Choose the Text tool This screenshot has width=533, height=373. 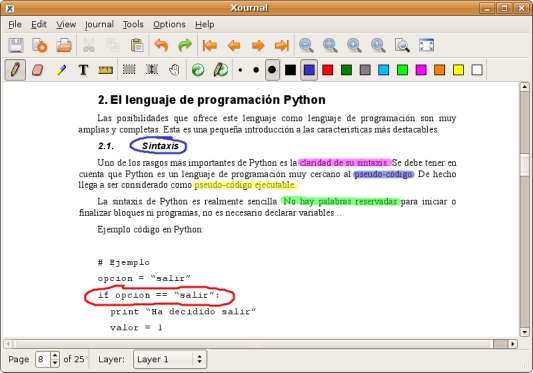point(83,70)
